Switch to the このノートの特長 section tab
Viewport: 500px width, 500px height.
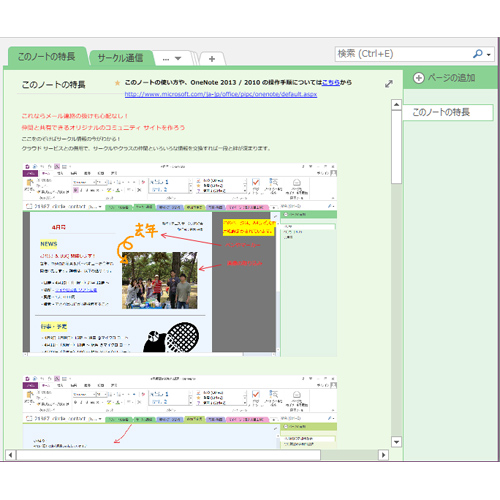point(47,56)
